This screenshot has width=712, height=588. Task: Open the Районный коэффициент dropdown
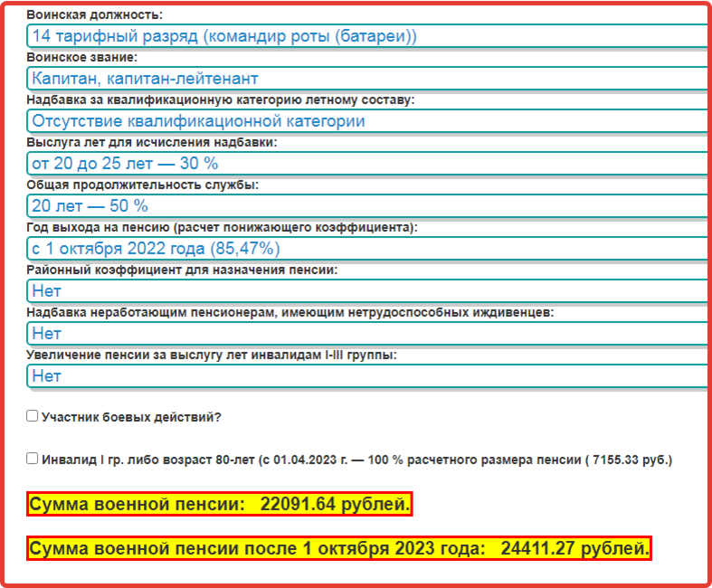(x=367, y=291)
